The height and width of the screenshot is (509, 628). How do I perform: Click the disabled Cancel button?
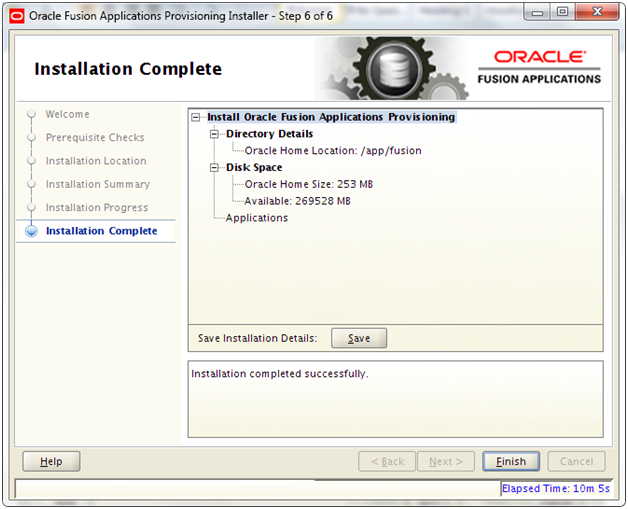(x=576, y=462)
